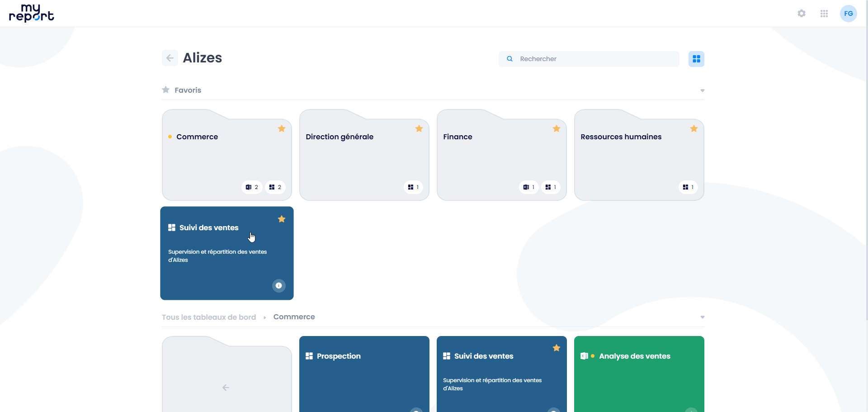868x412 pixels.
Task: Click the search magnifier icon
Action: click(509, 59)
